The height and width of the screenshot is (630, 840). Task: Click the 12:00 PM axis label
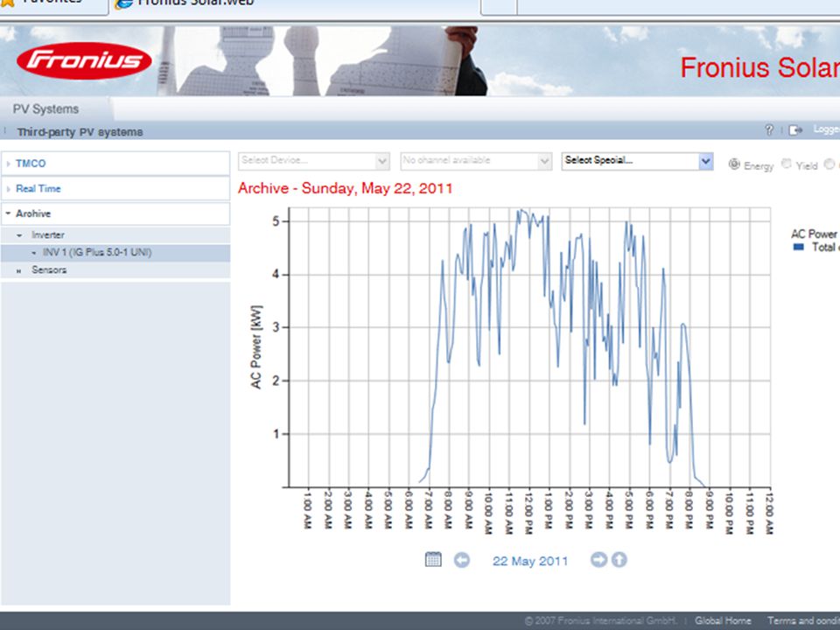click(x=528, y=511)
